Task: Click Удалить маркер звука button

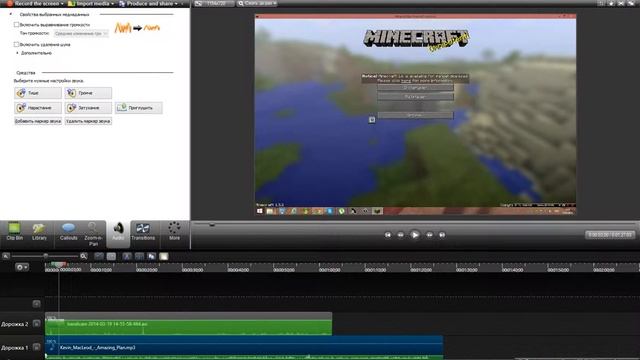Action: click(x=88, y=121)
